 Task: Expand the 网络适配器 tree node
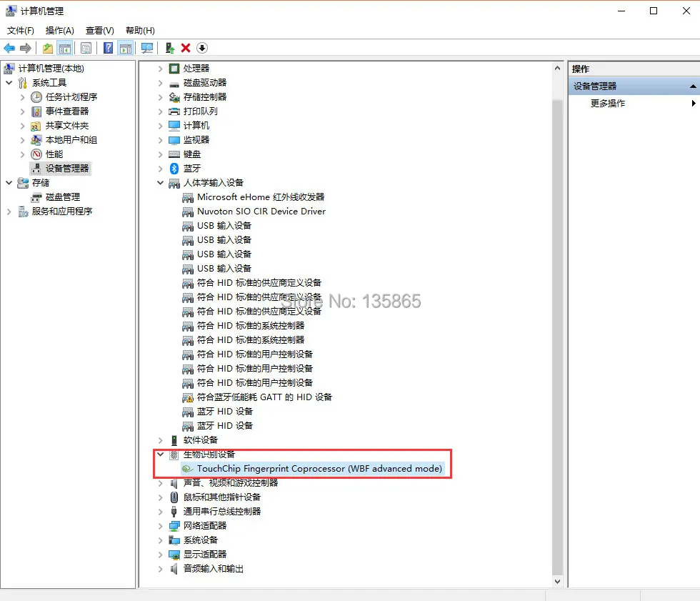pos(160,525)
